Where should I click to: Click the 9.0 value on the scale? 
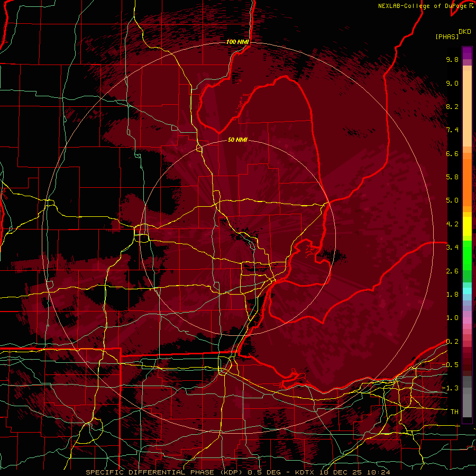click(x=452, y=83)
